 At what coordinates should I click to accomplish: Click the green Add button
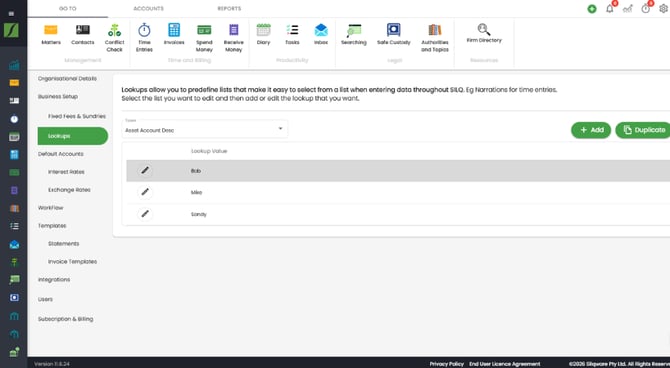click(591, 130)
